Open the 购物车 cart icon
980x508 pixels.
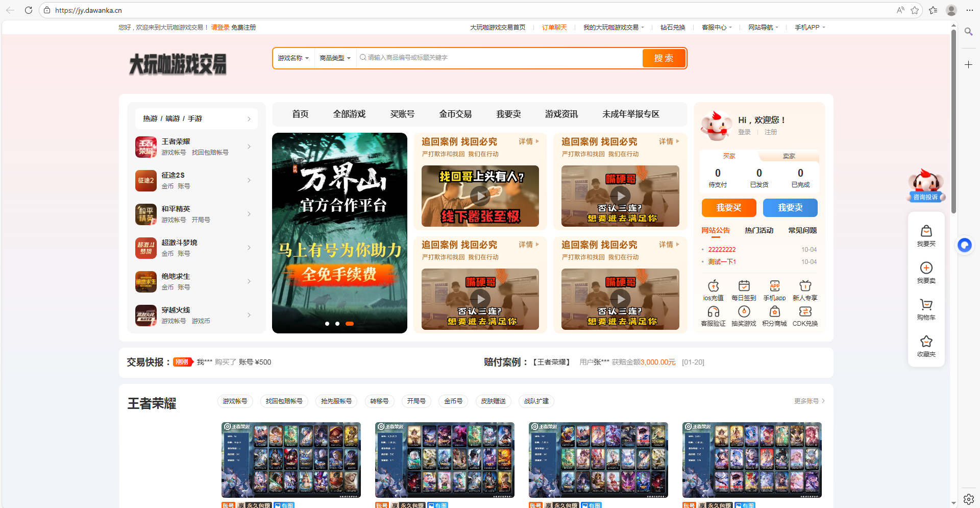[926, 308]
